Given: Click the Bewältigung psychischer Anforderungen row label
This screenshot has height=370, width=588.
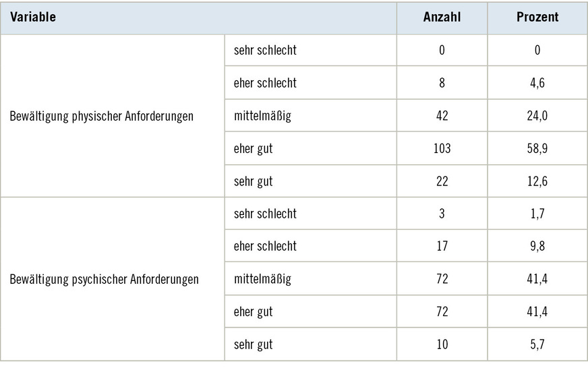Looking at the screenshot, I should point(104,279).
